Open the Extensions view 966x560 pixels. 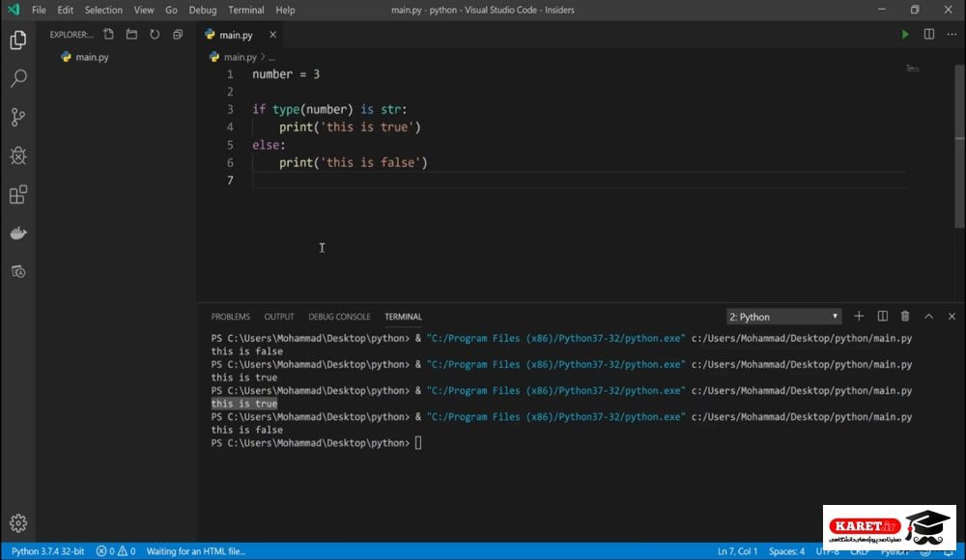[x=17, y=195]
